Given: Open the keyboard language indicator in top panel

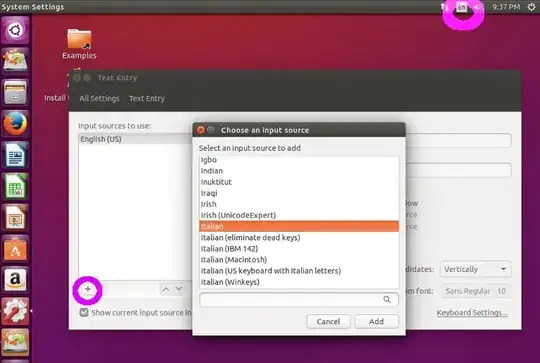Looking at the screenshot, I should (461, 7).
